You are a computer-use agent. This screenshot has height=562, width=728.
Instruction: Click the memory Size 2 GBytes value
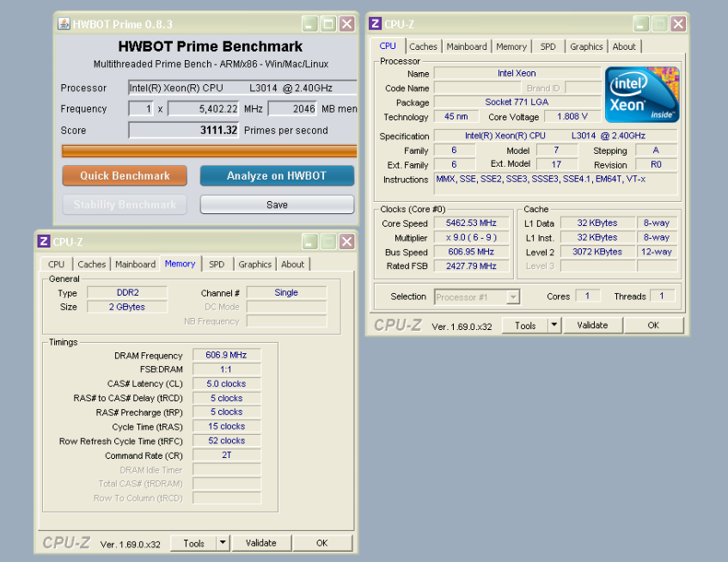pyautogui.click(x=127, y=307)
